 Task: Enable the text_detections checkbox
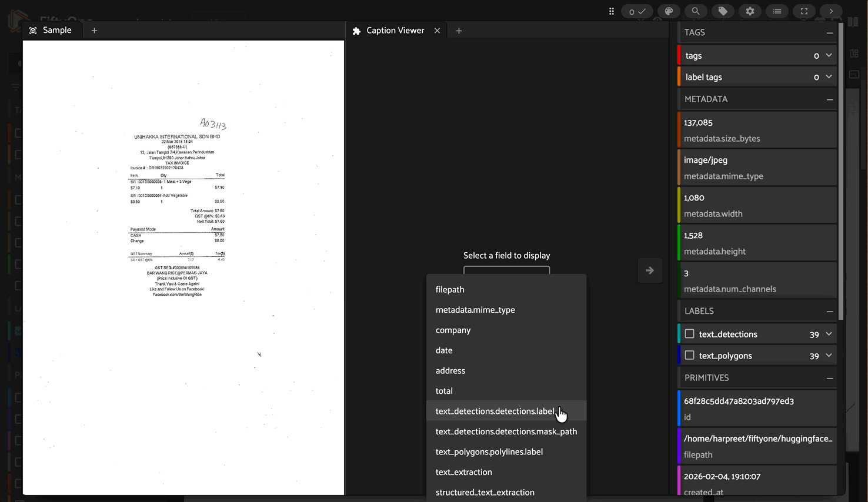(690, 334)
